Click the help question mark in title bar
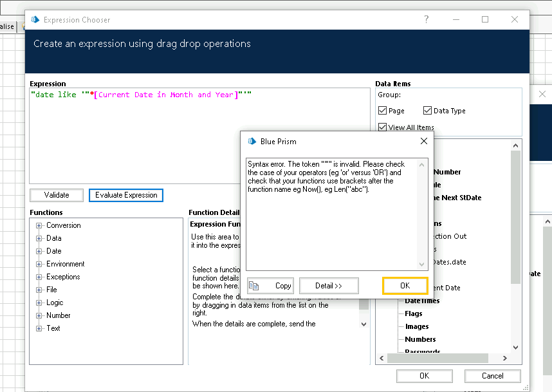 pos(427,19)
